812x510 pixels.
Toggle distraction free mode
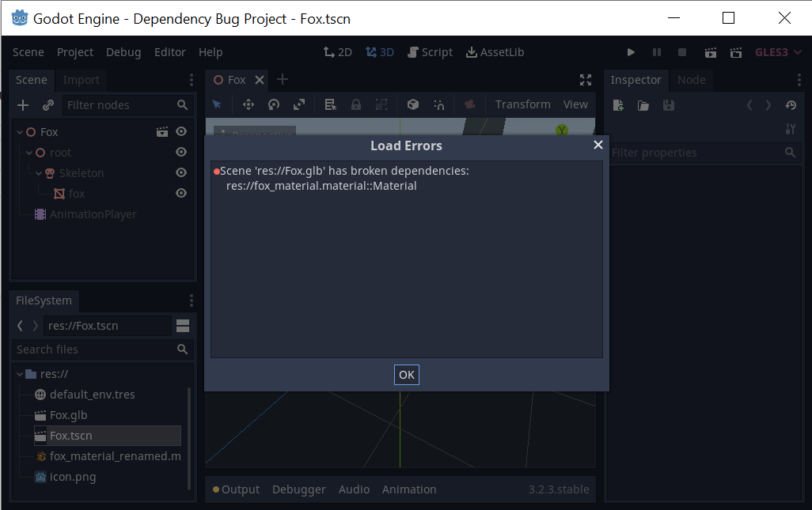click(586, 80)
